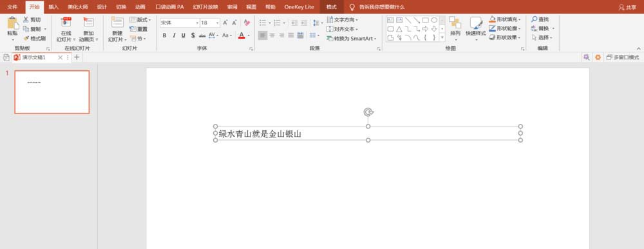This screenshot has width=644, height=249.
Task: Open the font color A with red bar
Action: pyautogui.click(x=241, y=35)
